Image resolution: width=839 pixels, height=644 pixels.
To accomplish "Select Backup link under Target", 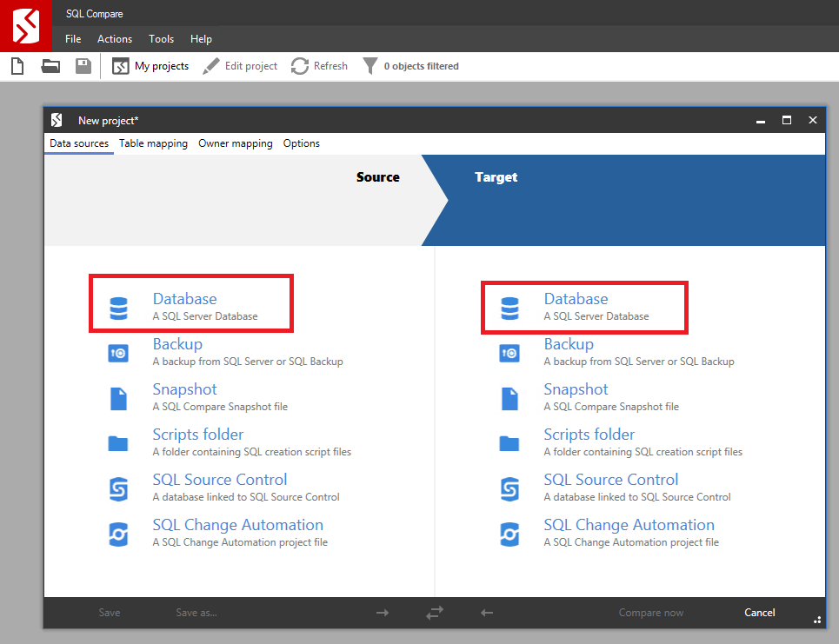I will [569, 344].
